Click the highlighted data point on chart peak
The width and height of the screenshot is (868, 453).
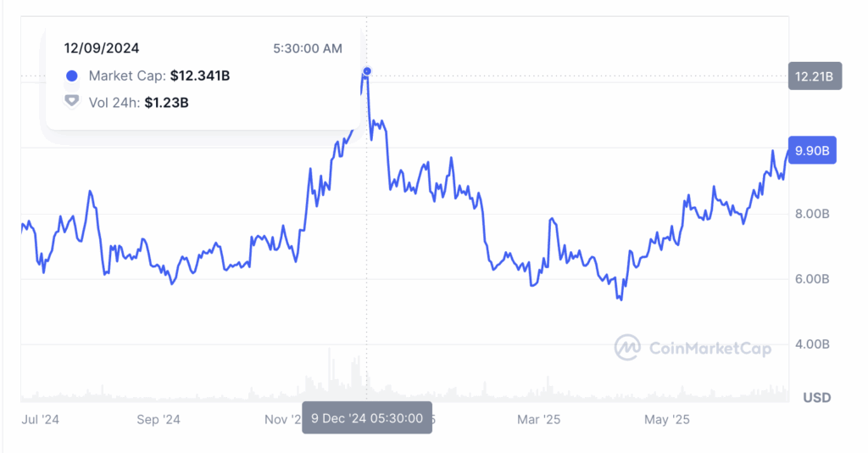click(x=366, y=71)
